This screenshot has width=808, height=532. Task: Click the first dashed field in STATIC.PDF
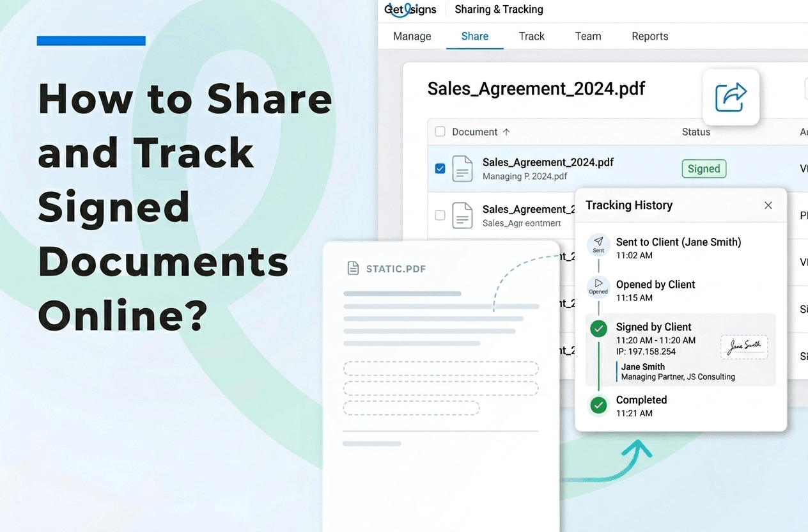point(440,368)
